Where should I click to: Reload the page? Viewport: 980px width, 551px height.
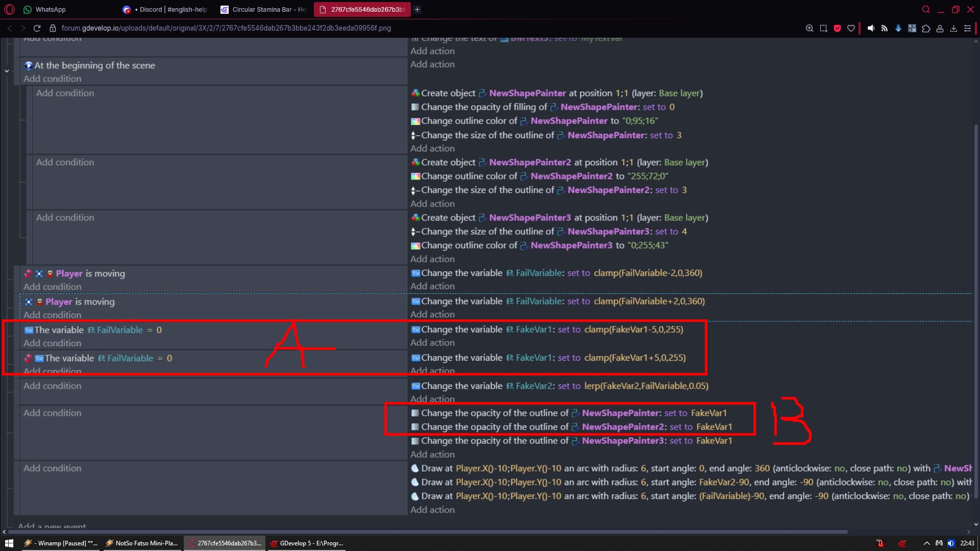click(37, 28)
